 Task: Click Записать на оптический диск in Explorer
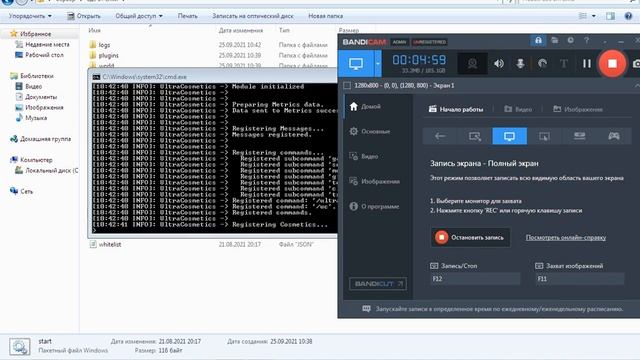tap(253, 16)
